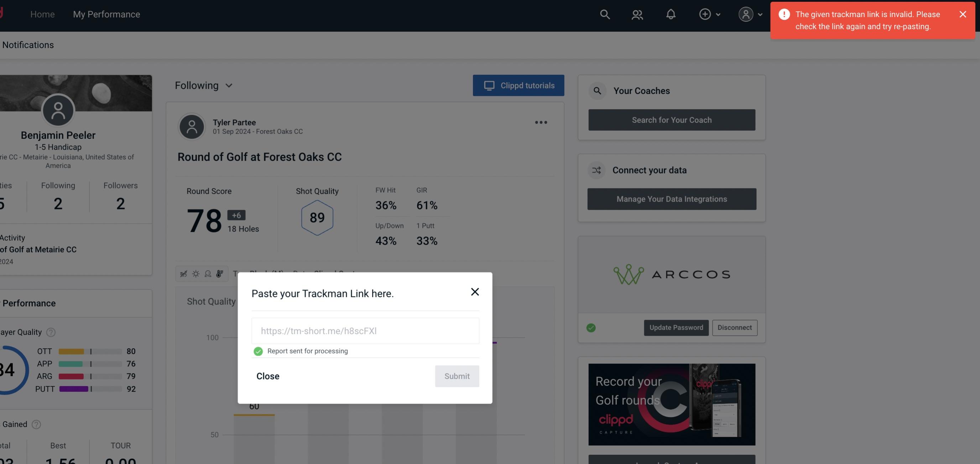Select the Home menu tab
980x464 pixels.
pyautogui.click(x=42, y=13)
